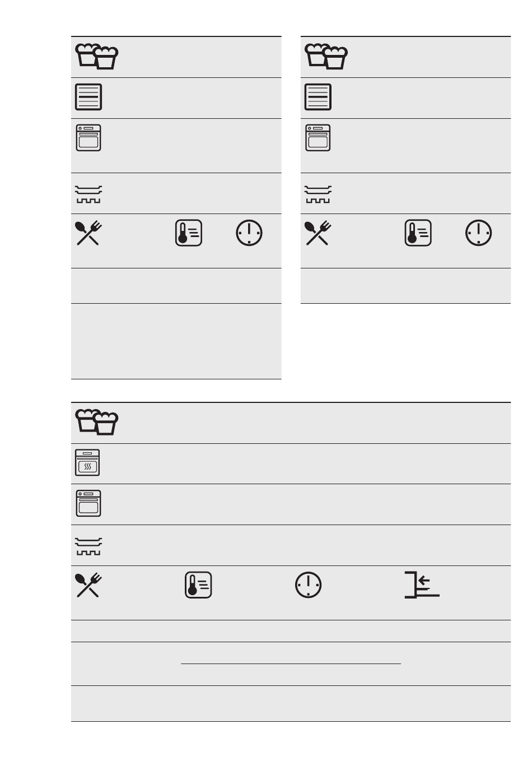Select the oven icon in the right table

pos(318,138)
